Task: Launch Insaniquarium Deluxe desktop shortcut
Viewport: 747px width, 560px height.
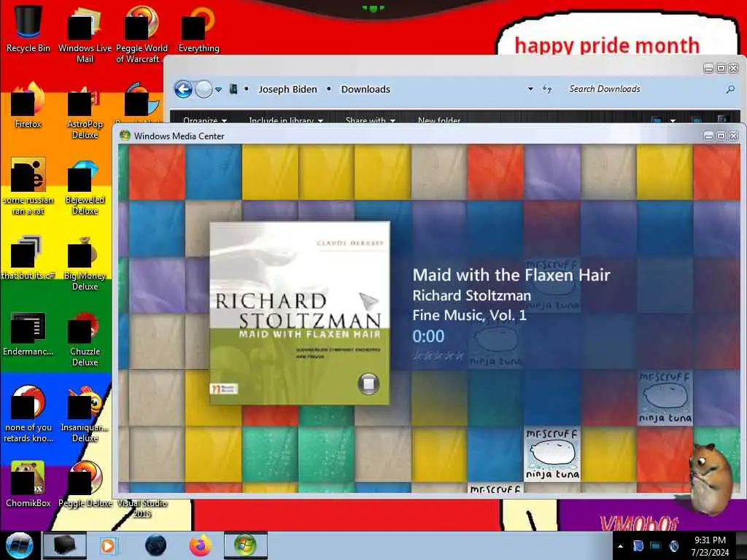Action: (x=85, y=413)
